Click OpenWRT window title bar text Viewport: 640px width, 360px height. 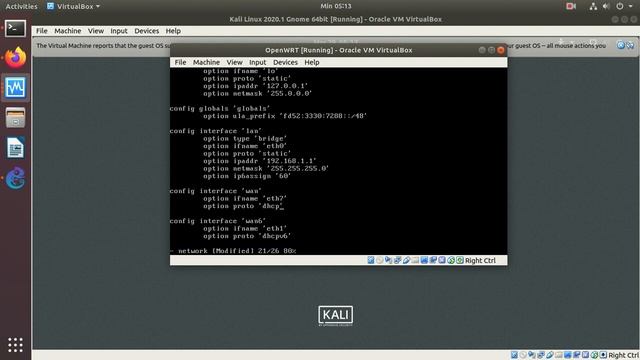point(338,50)
